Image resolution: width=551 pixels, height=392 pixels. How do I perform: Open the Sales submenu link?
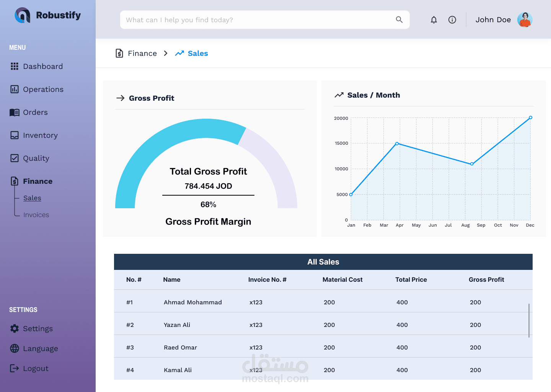tap(32, 198)
